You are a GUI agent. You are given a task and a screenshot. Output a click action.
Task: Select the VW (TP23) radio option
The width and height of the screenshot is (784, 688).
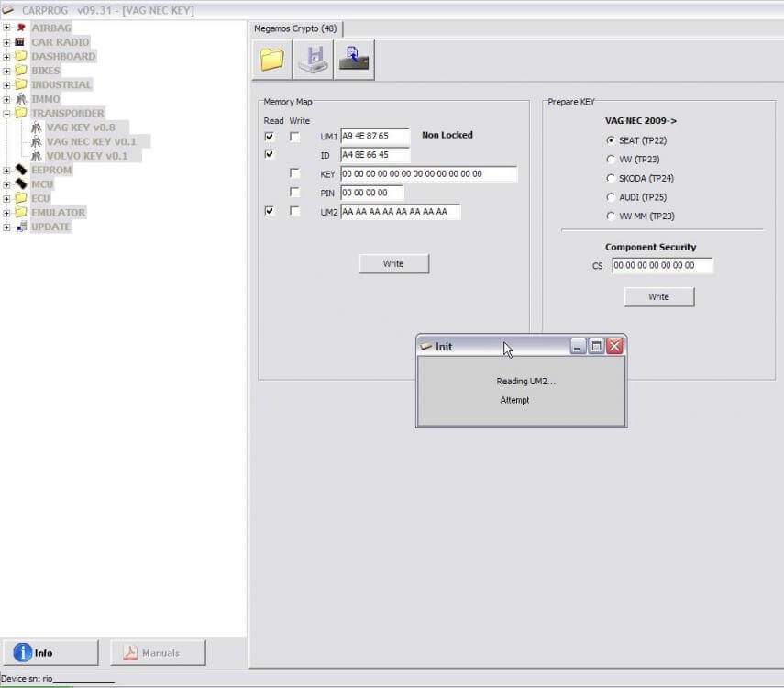(x=611, y=160)
